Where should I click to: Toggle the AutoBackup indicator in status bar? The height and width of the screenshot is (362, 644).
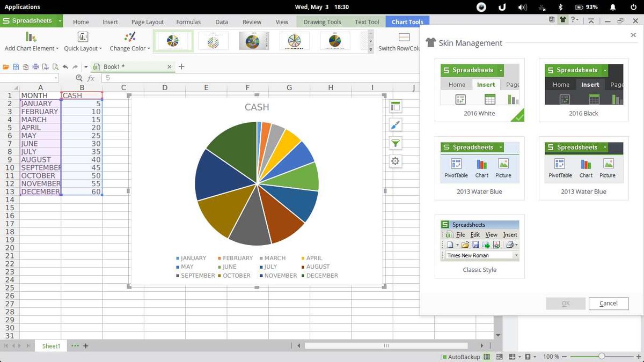pyautogui.click(x=461, y=357)
